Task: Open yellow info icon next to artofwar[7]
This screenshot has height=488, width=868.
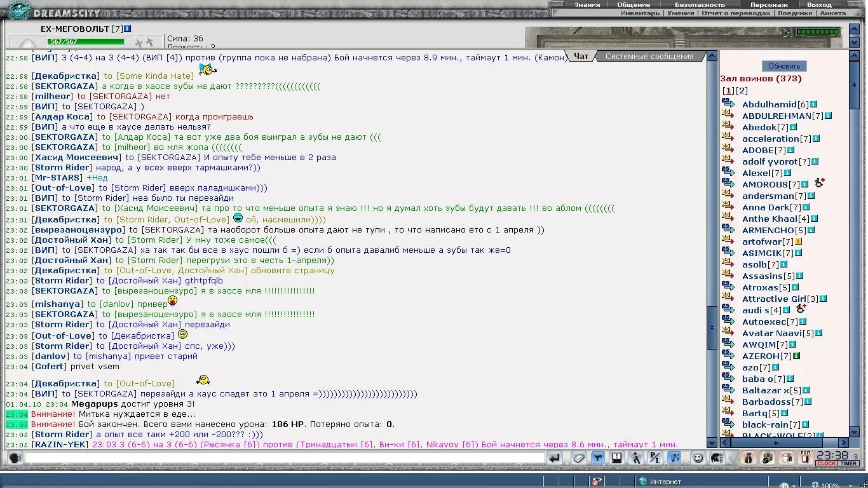Action: [798, 241]
